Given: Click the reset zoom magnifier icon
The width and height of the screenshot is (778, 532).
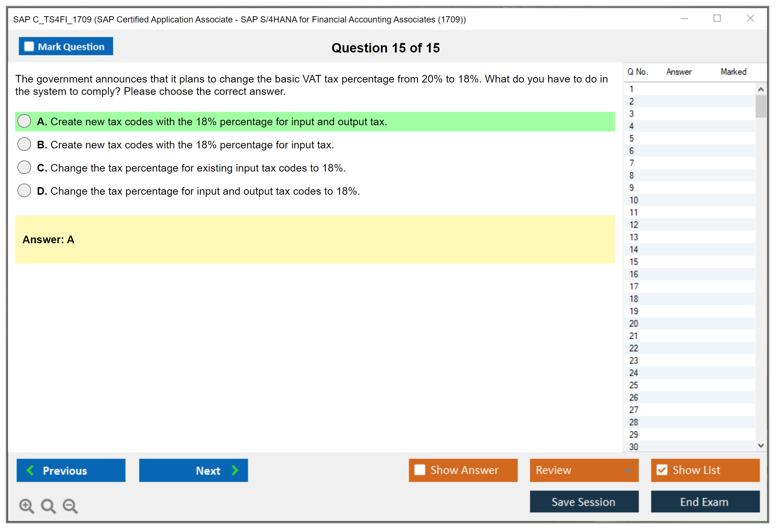Looking at the screenshot, I should point(48,506).
